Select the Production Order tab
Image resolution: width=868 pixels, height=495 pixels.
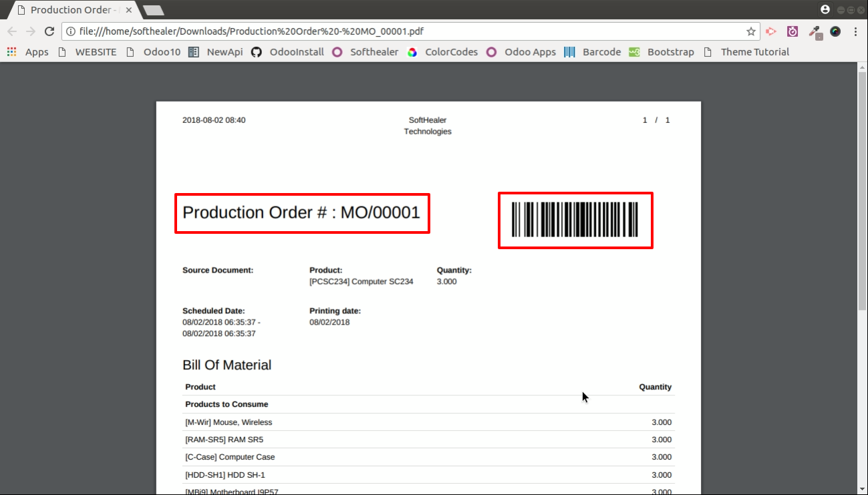tap(74, 10)
